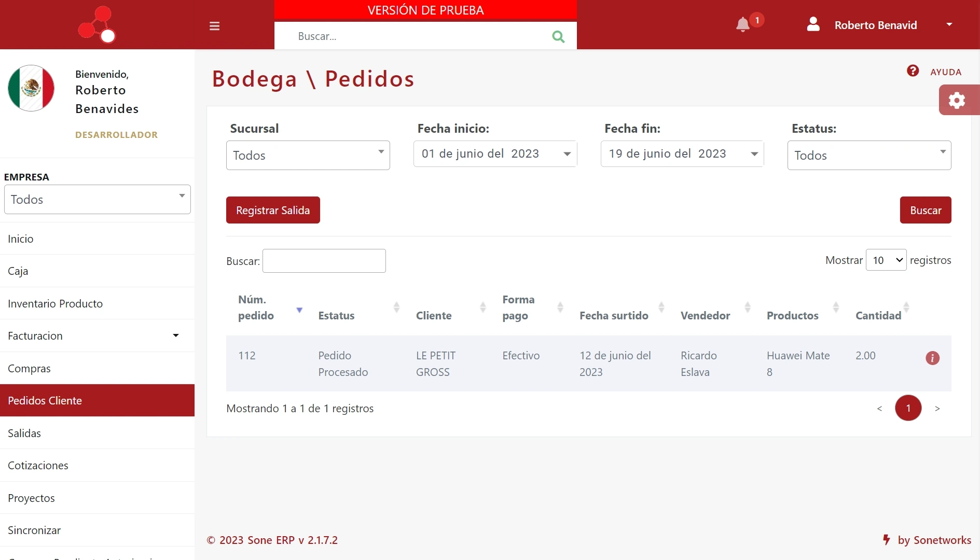980x560 pixels.
Task: Sort table by Estatus column
Action: pos(396,307)
